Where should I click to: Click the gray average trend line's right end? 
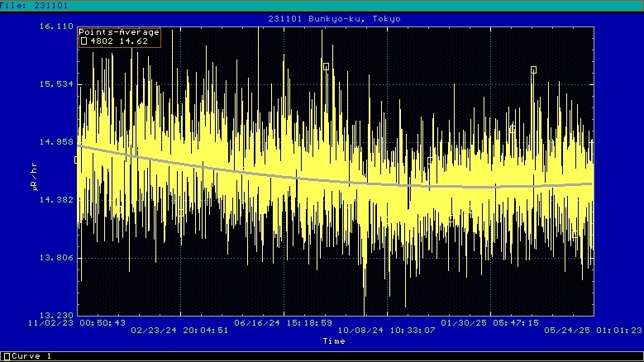pyautogui.click(x=590, y=183)
